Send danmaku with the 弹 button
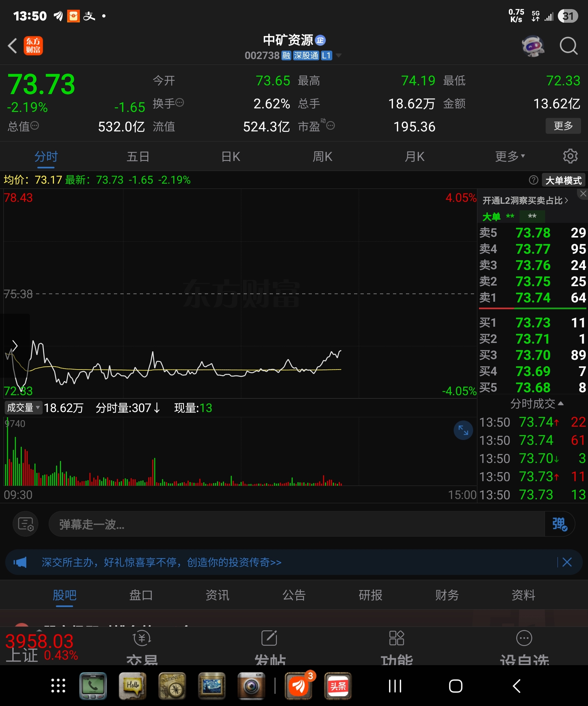 coord(560,524)
